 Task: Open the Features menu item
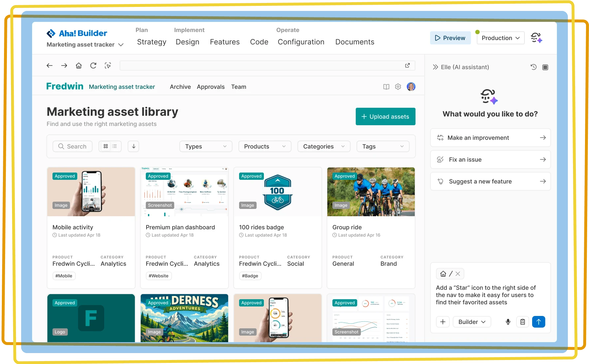225,42
